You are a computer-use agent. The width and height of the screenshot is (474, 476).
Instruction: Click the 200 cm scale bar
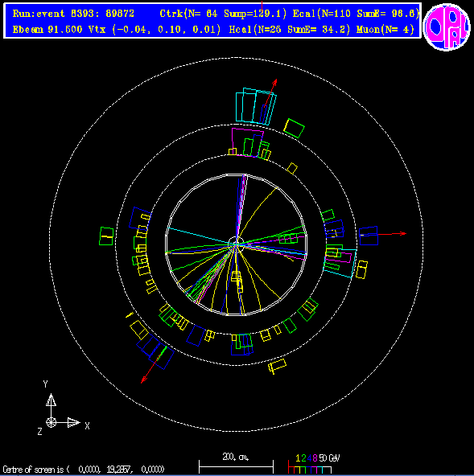pos(236,464)
